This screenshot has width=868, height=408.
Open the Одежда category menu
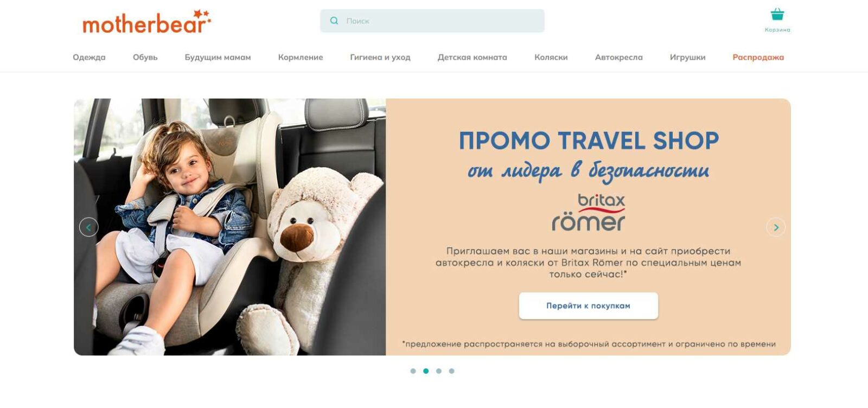(x=89, y=58)
